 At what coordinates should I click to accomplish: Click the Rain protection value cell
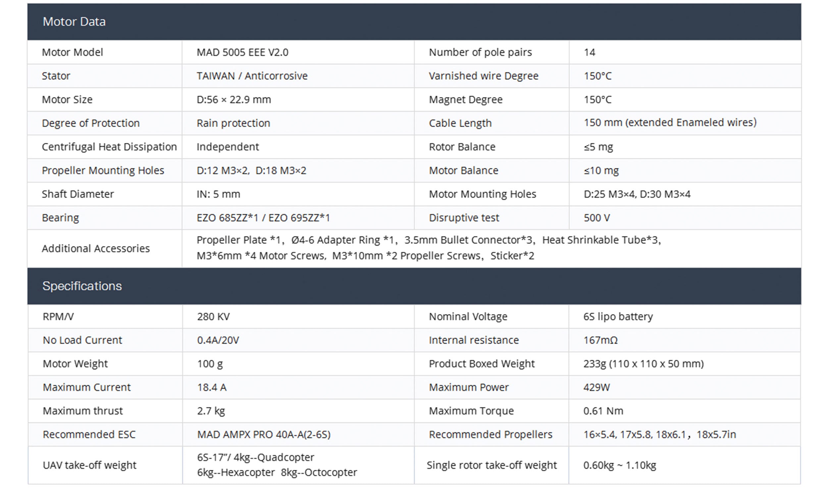pos(233,123)
